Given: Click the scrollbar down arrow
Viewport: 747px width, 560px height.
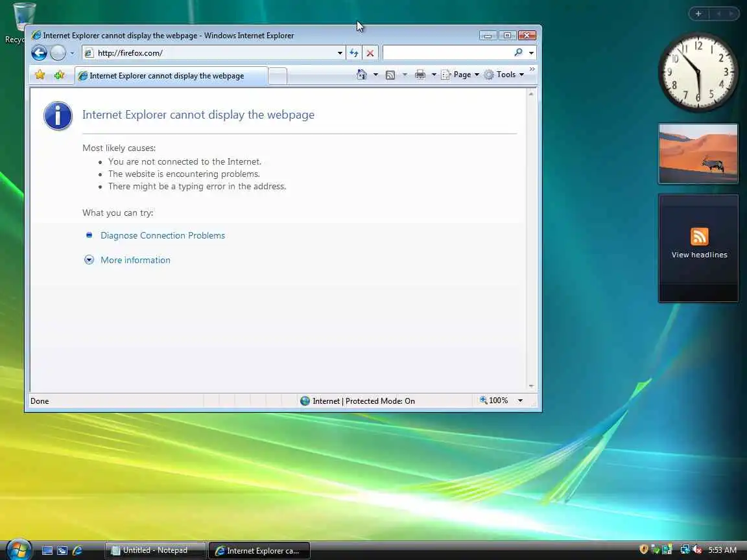Looking at the screenshot, I should pos(531,386).
